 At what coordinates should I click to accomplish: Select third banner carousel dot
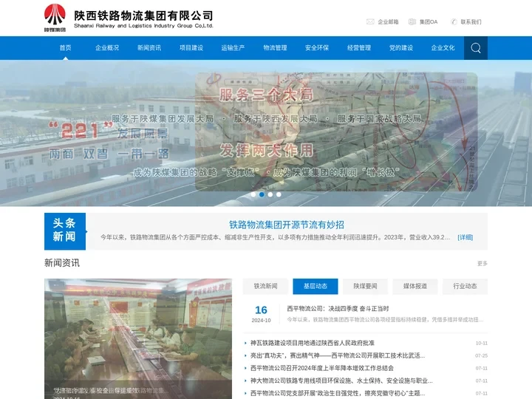point(270,194)
